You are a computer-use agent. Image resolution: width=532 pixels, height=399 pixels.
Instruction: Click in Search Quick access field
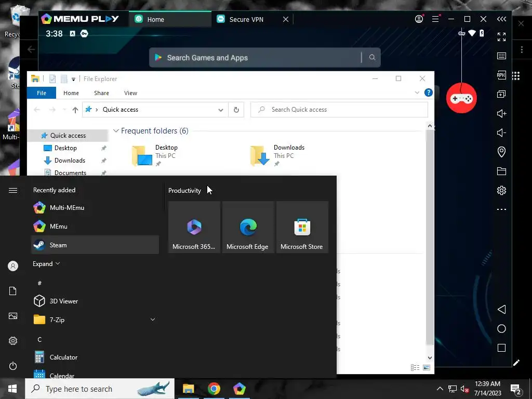pyautogui.click(x=339, y=110)
